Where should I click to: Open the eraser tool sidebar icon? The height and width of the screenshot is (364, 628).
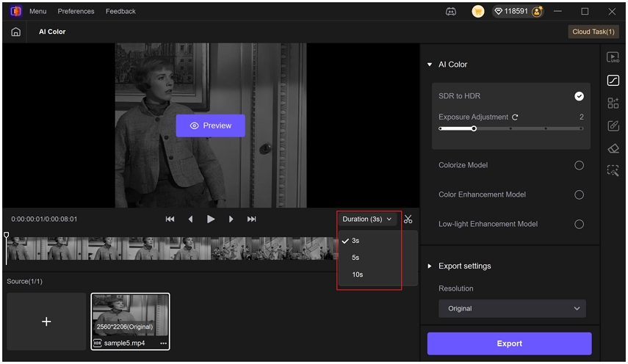(613, 149)
